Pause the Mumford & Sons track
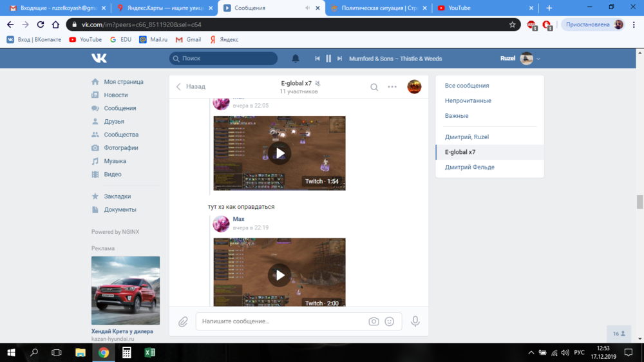This screenshot has width=644, height=362. [328, 59]
